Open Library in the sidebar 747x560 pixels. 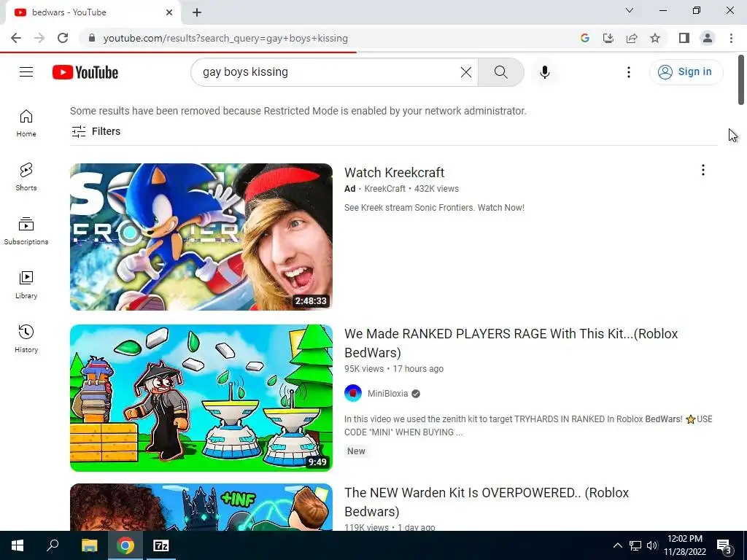26,285
